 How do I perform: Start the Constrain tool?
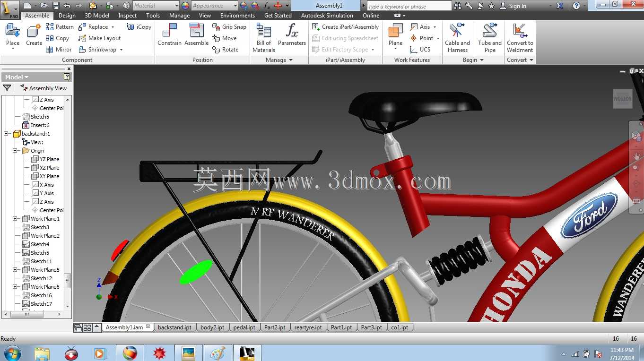(169, 34)
